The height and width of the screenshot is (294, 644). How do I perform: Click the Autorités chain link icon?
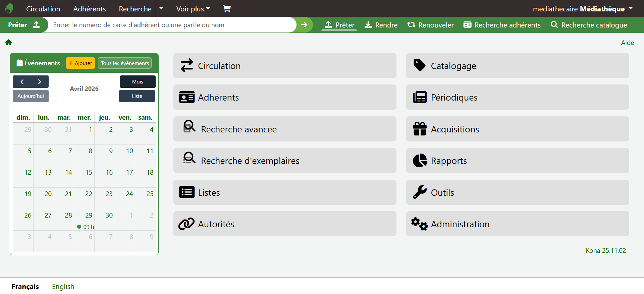[x=186, y=224]
